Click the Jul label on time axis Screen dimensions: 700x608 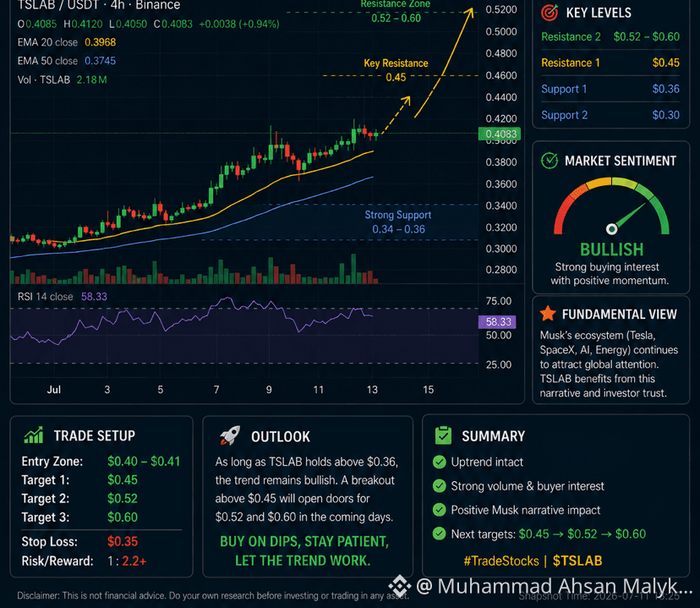[53, 390]
